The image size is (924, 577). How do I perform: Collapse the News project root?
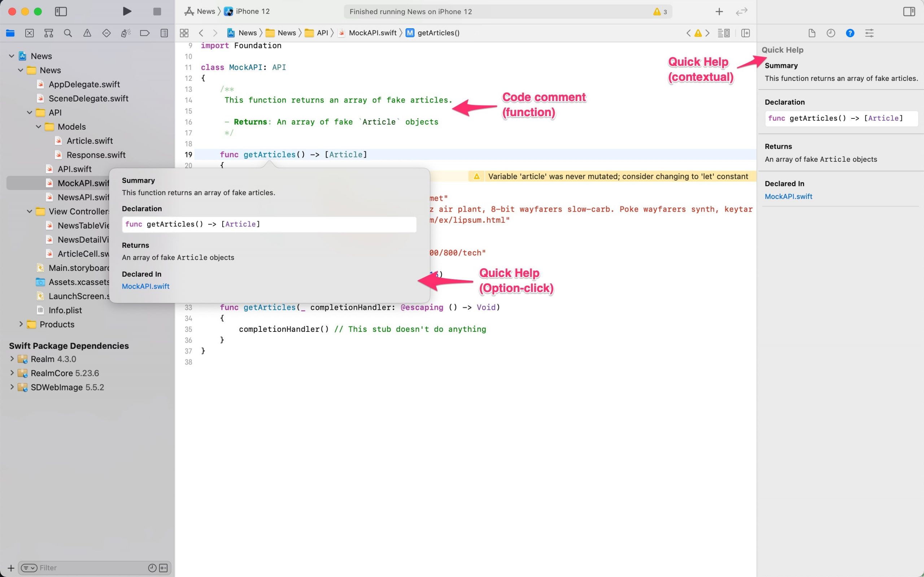[12, 56]
